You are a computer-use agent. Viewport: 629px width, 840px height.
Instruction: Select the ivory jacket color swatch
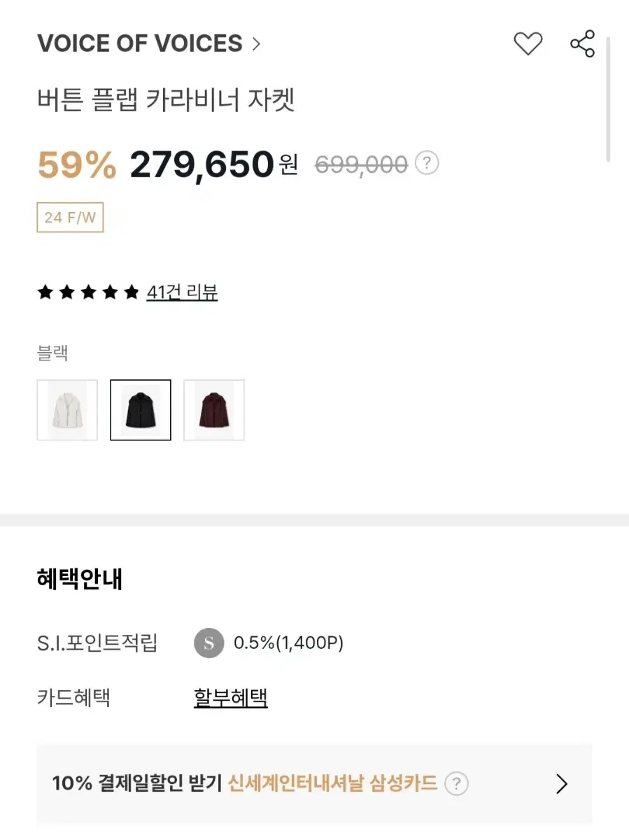pos(67,410)
